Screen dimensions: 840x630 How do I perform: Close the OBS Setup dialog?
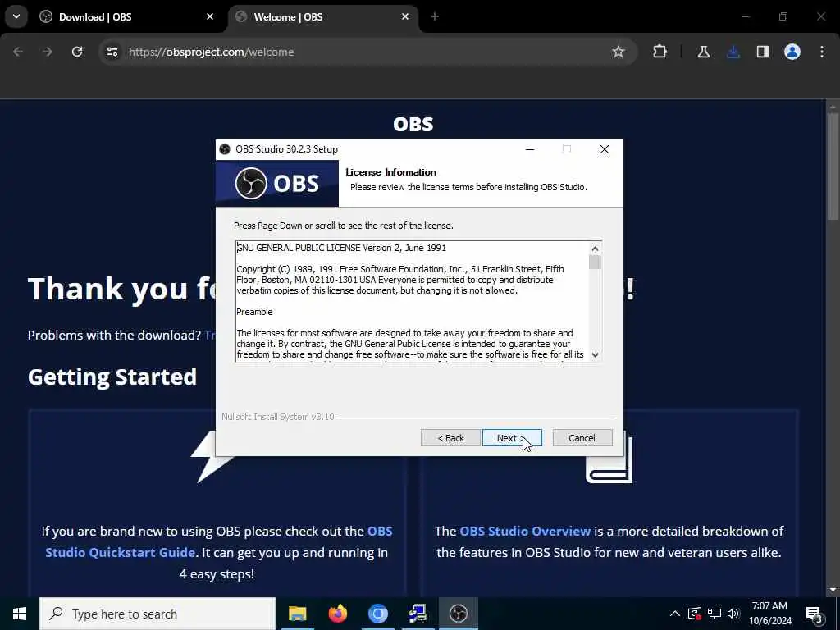(x=605, y=149)
